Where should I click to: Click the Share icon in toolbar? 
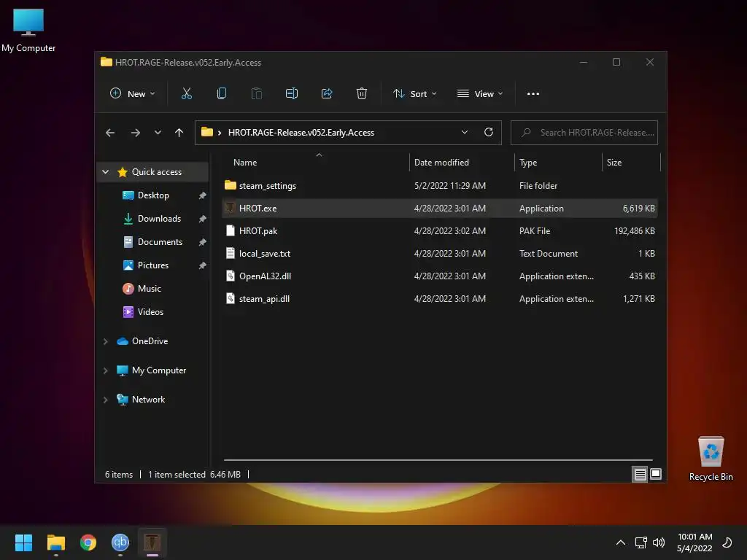327,94
